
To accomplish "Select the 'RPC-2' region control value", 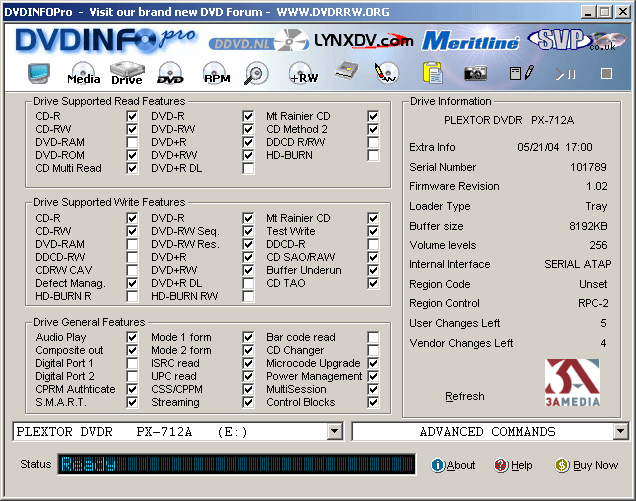I will click(593, 303).
